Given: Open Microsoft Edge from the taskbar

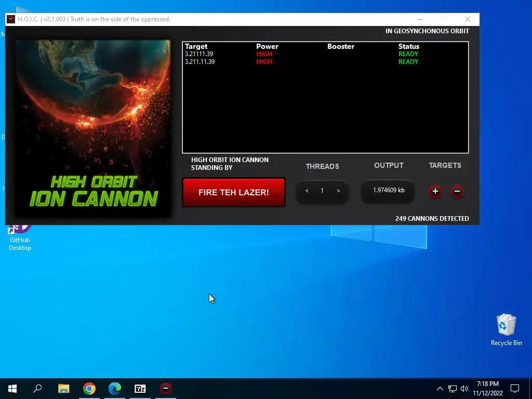Looking at the screenshot, I should pyautogui.click(x=115, y=389).
